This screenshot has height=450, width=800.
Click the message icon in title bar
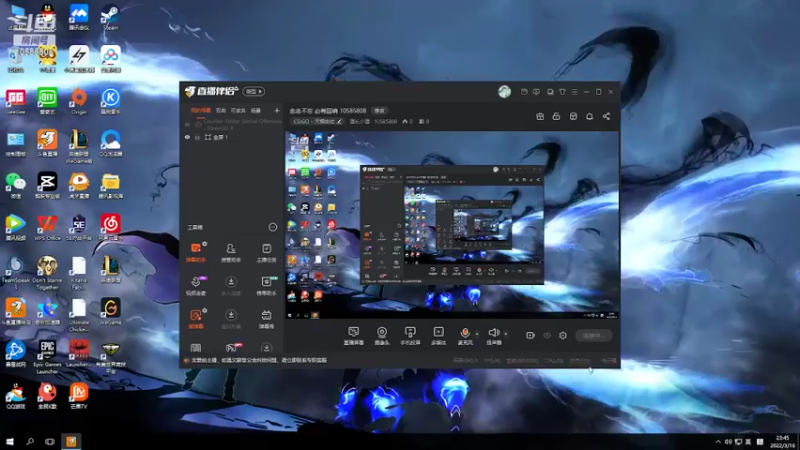point(536,92)
